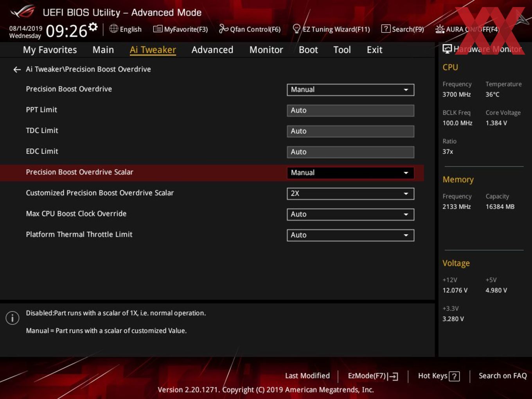The height and width of the screenshot is (399, 532).
Task: Open Qfan Control(F6)
Action: pos(250,29)
